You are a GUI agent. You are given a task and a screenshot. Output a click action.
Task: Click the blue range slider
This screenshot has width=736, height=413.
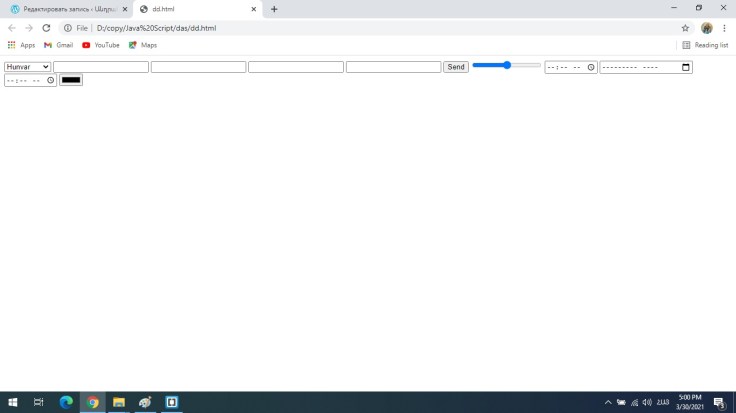506,65
